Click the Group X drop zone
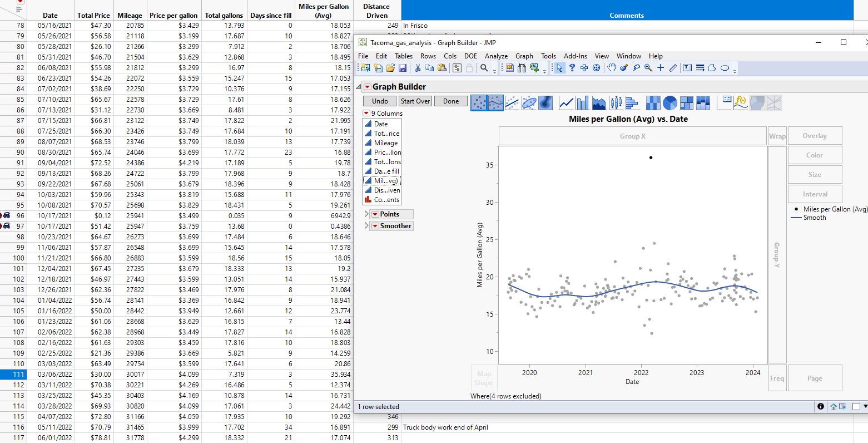Image resolution: width=868 pixels, height=443 pixels. click(x=633, y=136)
